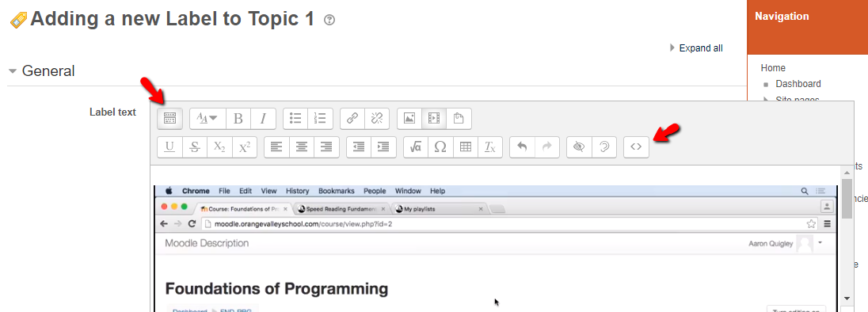
Task: Redo the last edit
Action: (x=546, y=147)
